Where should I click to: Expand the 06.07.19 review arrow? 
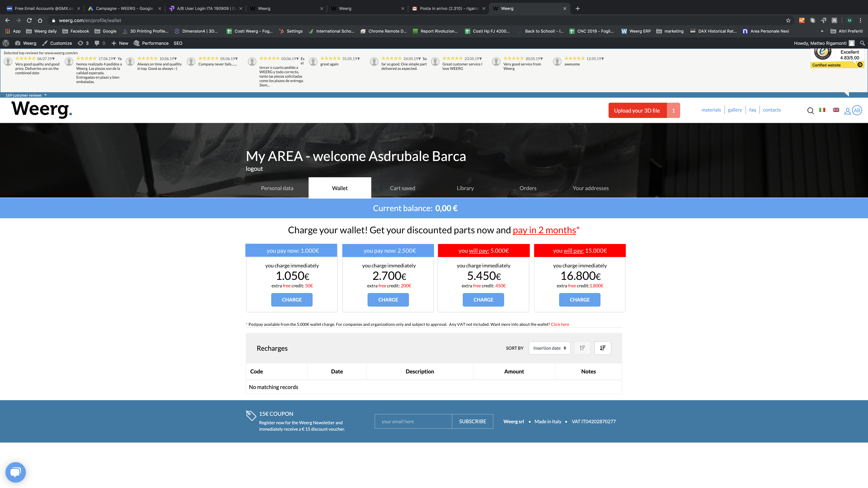54,59
